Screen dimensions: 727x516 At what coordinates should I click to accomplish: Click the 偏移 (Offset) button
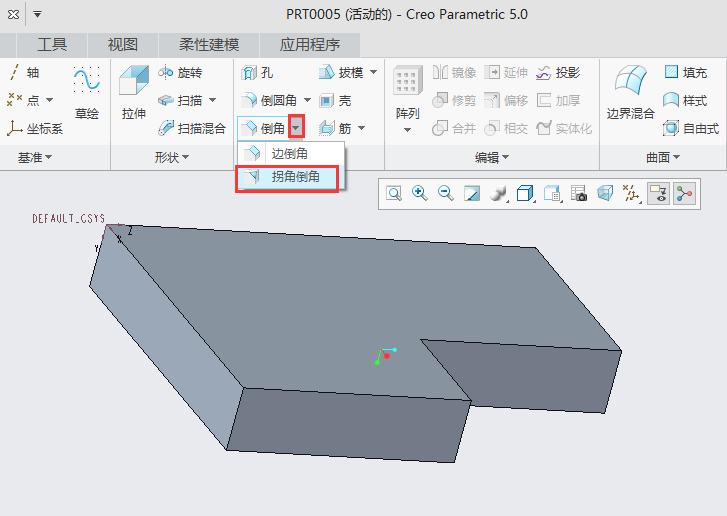[506, 100]
